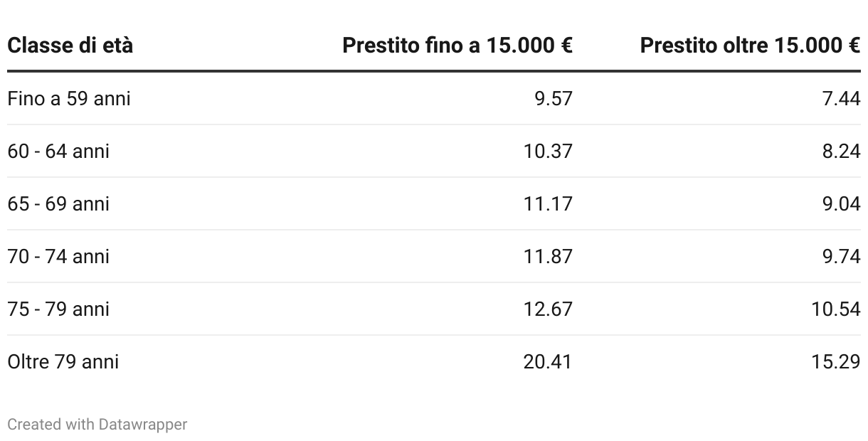
Task: Click the value 15.29 cell
Action: tap(836, 361)
